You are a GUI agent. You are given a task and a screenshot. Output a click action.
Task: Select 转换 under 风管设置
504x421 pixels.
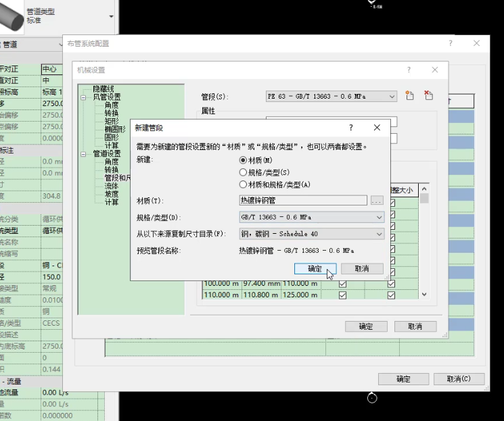(x=111, y=113)
